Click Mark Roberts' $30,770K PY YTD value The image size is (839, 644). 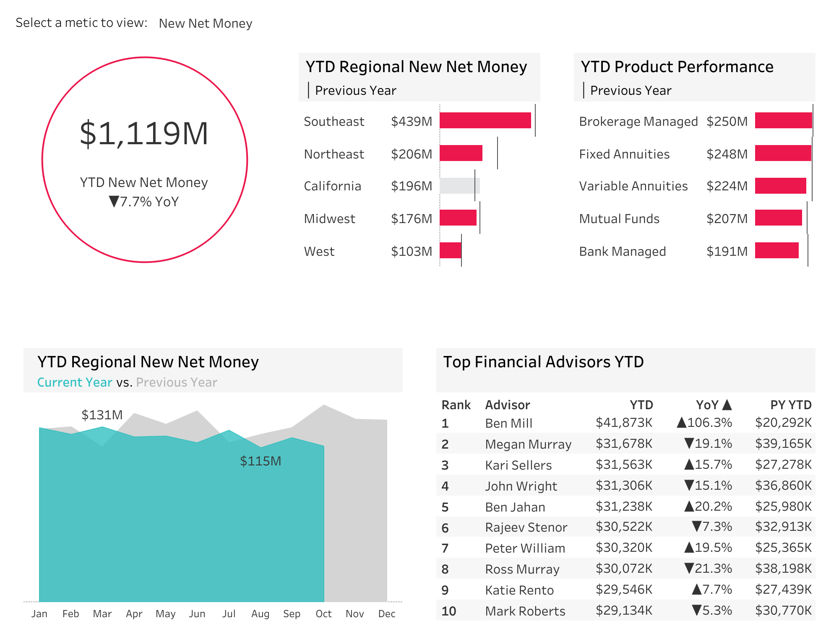(x=783, y=610)
